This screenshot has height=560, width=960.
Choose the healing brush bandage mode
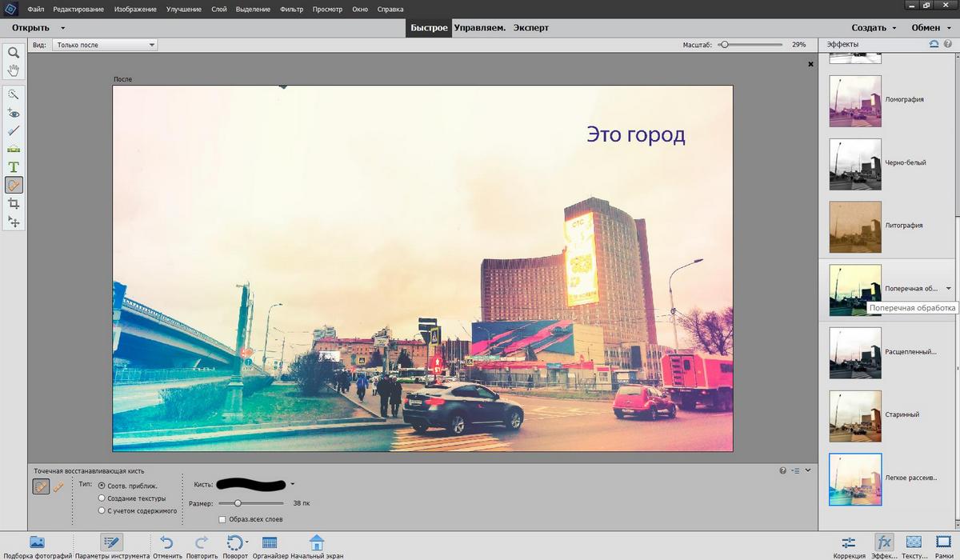coord(58,486)
